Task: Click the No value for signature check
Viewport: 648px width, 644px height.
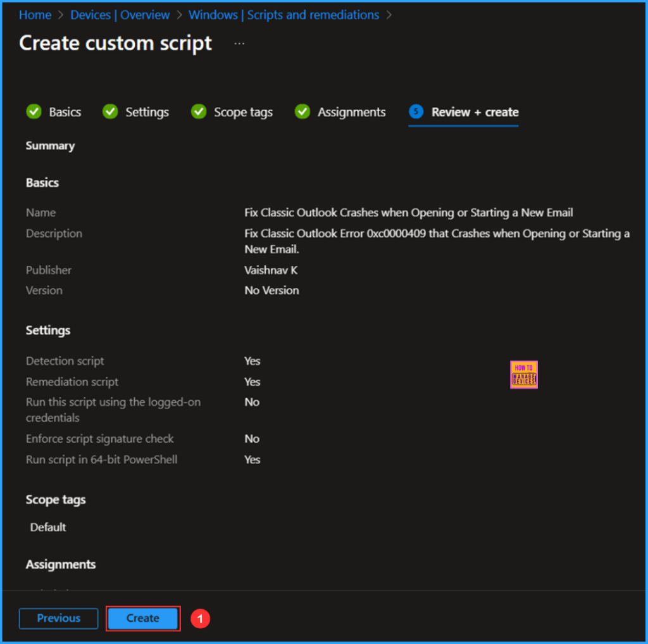Action: pos(252,439)
